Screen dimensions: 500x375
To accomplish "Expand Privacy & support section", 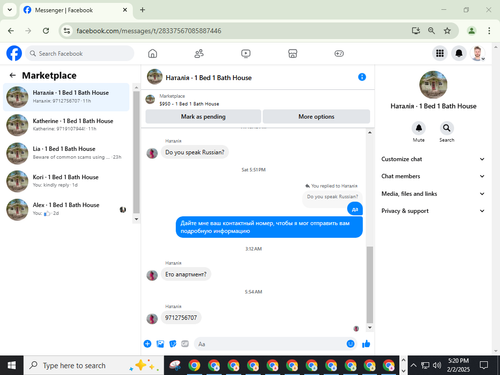I will [x=433, y=211].
